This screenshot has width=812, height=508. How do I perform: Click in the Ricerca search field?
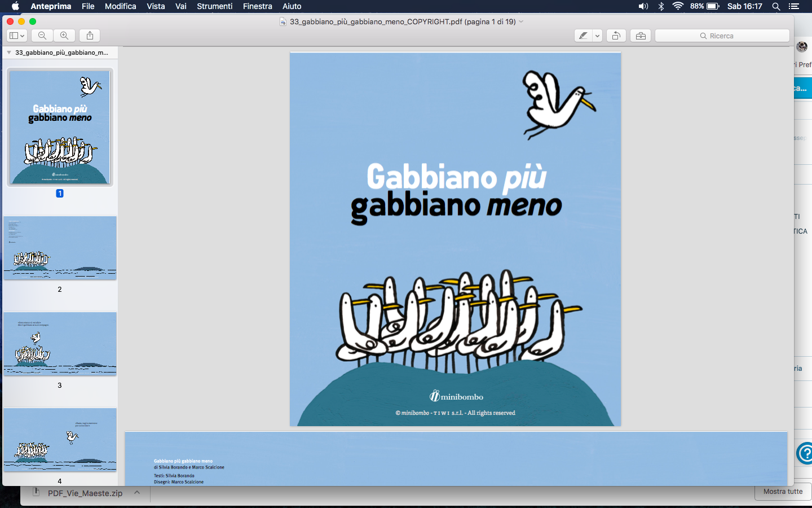pyautogui.click(x=722, y=36)
